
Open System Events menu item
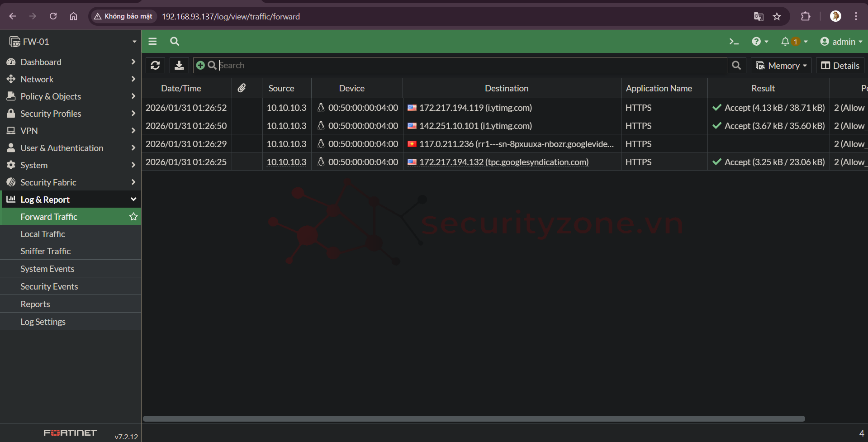coord(47,269)
